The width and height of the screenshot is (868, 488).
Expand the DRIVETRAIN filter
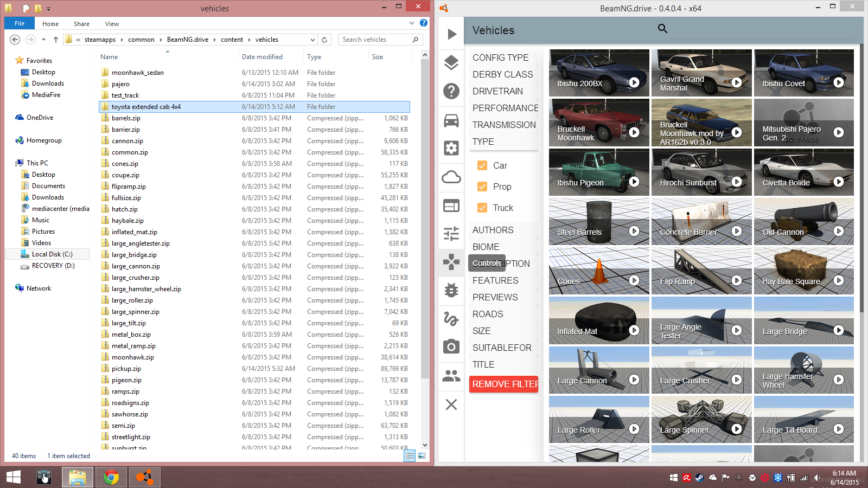[x=503, y=91]
